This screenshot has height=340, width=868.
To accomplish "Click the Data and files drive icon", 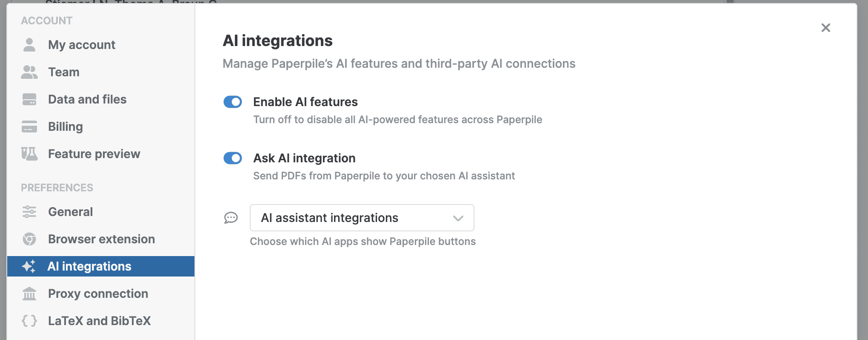I will [29, 99].
